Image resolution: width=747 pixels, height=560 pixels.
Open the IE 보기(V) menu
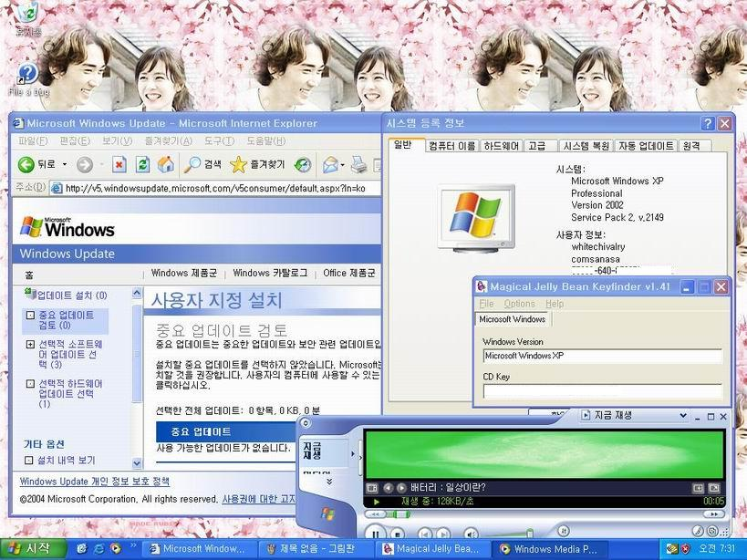point(117,141)
